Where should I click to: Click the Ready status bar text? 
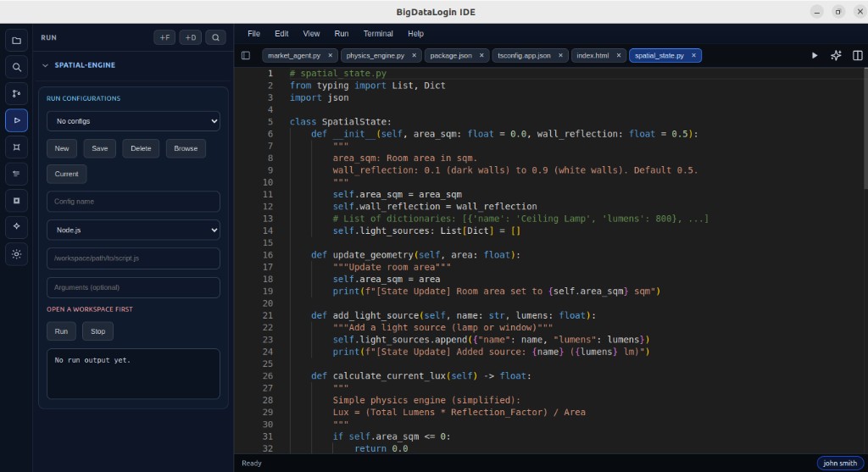252,464
